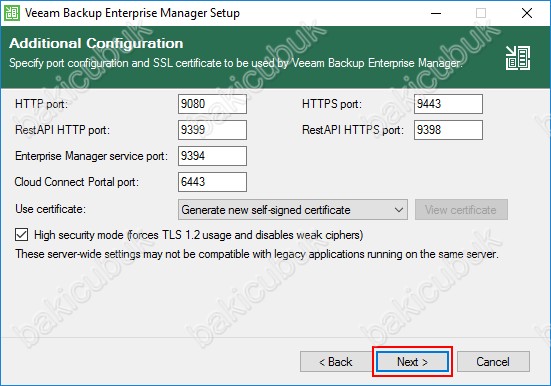Image resolution: width=551 pixels, height=386 pixels.
Task: Click the 'Additional Configuration' heading
Action: pyautogui.click(x=96, y=43)
